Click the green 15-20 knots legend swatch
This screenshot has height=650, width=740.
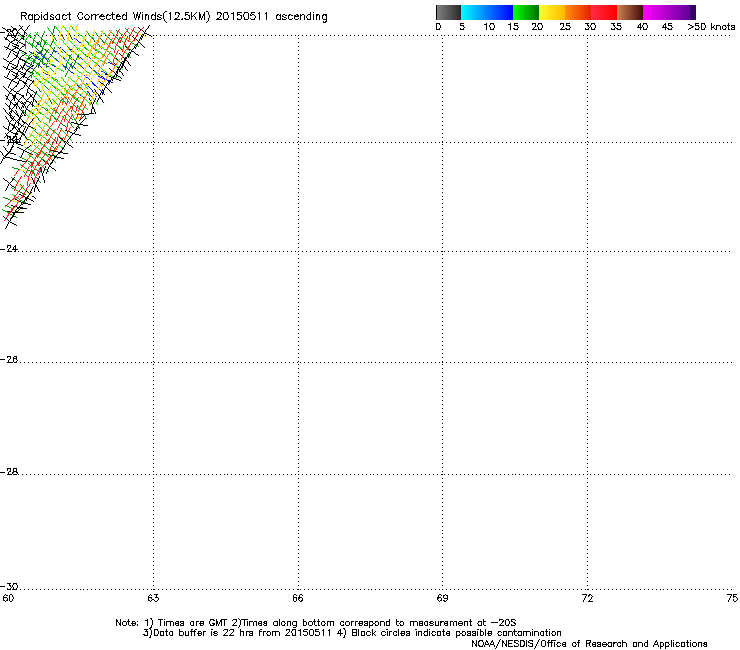point(526,12)
